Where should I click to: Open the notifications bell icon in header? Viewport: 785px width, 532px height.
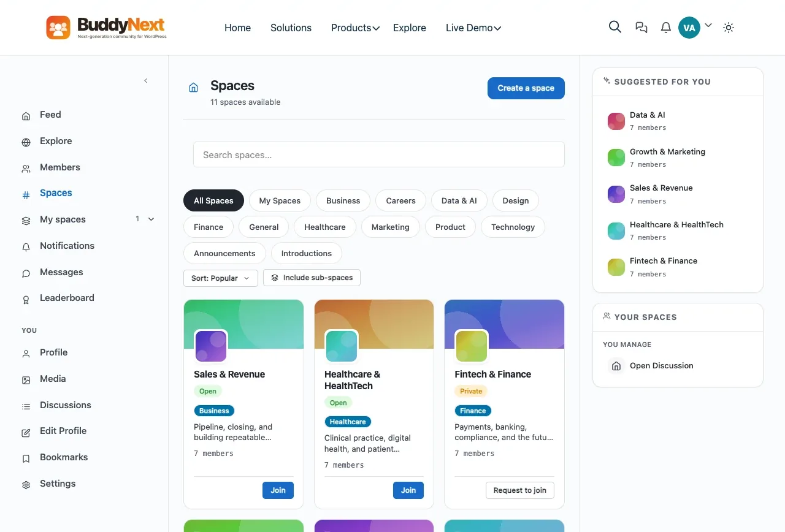tap(666, 28)
